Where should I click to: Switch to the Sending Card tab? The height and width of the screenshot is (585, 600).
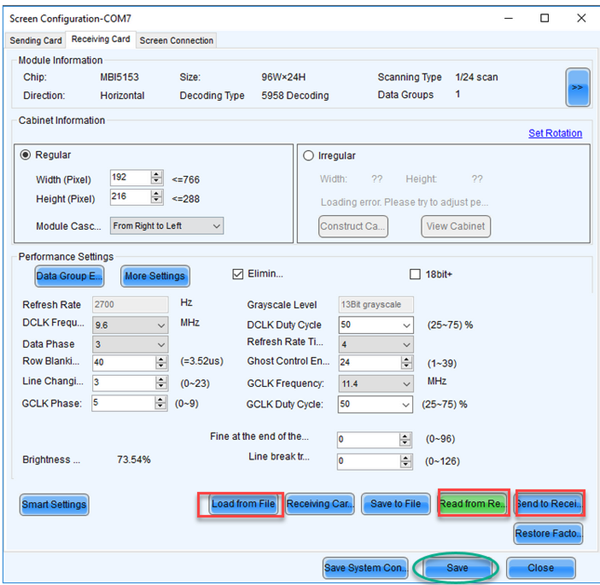36,40
